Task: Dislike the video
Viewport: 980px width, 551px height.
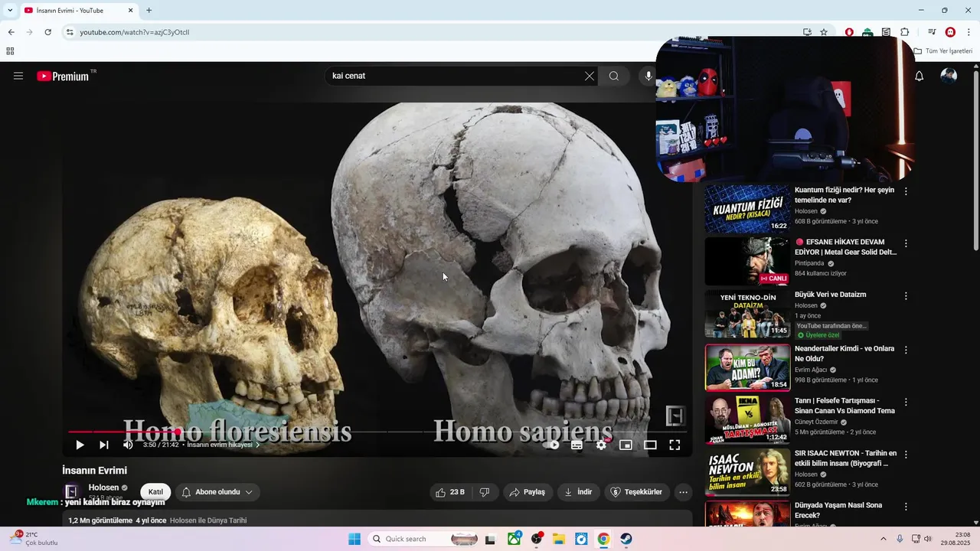Action: click(485, 492)
